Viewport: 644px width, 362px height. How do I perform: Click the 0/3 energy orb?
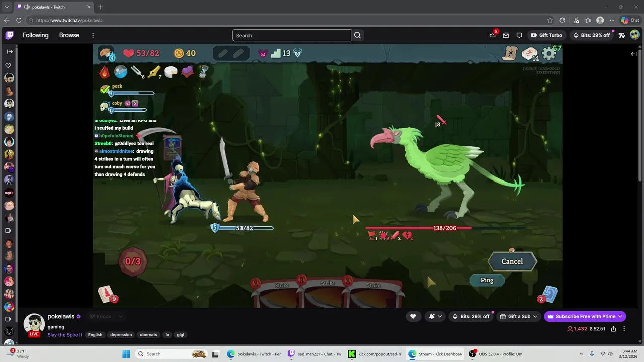(x=133, y=261)
